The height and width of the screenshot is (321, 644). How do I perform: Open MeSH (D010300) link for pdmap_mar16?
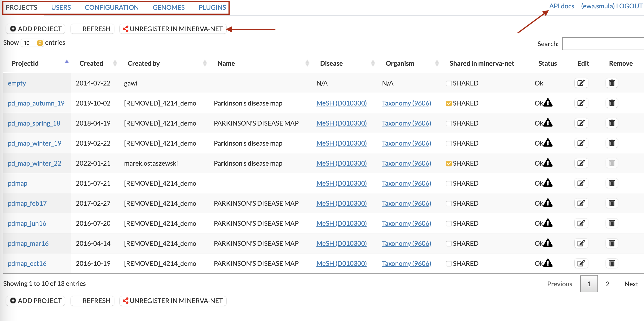pos(341,243)
